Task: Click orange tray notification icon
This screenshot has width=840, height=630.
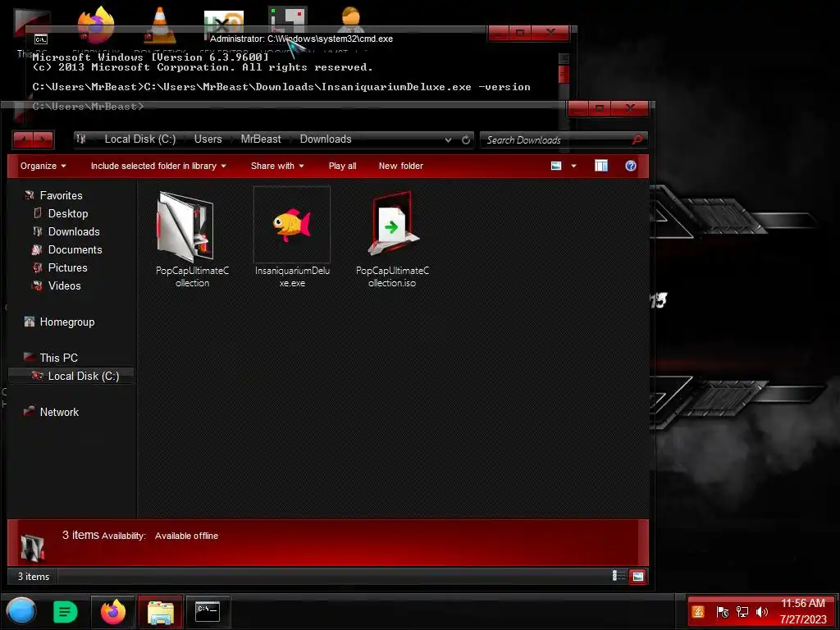Action: tap(698, 612)
